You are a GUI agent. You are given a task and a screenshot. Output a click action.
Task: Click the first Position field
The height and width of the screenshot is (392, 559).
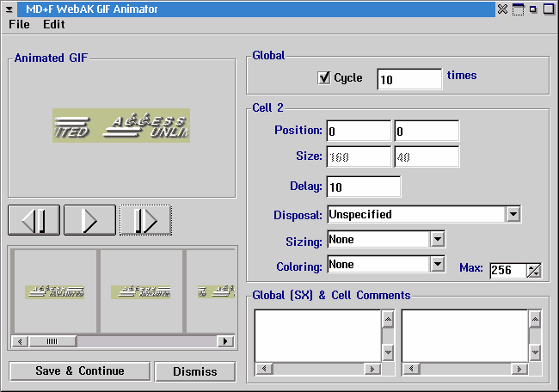(359, 132)
